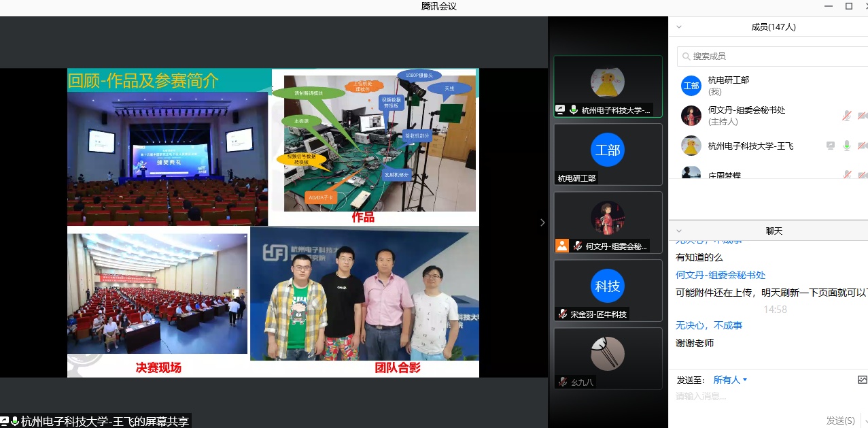This screenshot has width=868, height=428.
Task: Click the search magnifier icon in members panel
Action: [x=687, y=56]
